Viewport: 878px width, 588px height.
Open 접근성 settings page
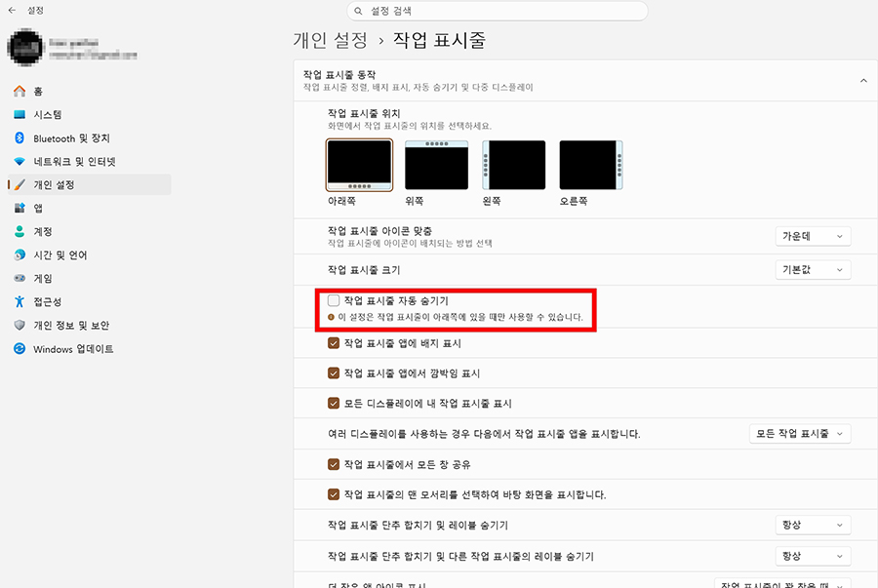pyautogui.click(x=90, y=301)
